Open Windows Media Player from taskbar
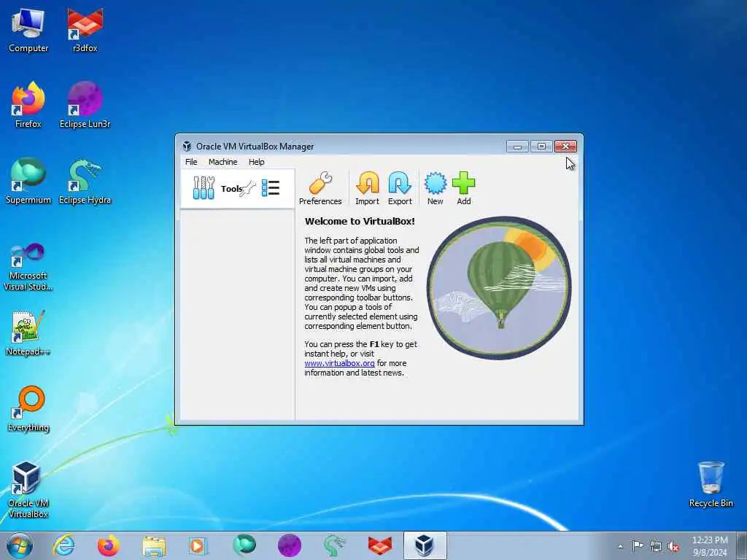The height and width of the screenshot is (560, 747). (x=198, y=545)
